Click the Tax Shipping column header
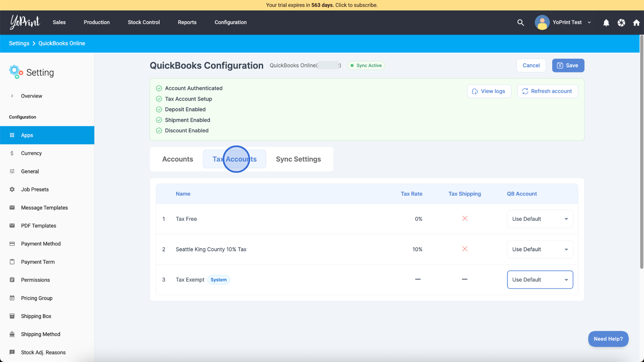The width and height of the screenshot is (644, 362). tap(465, 194)
